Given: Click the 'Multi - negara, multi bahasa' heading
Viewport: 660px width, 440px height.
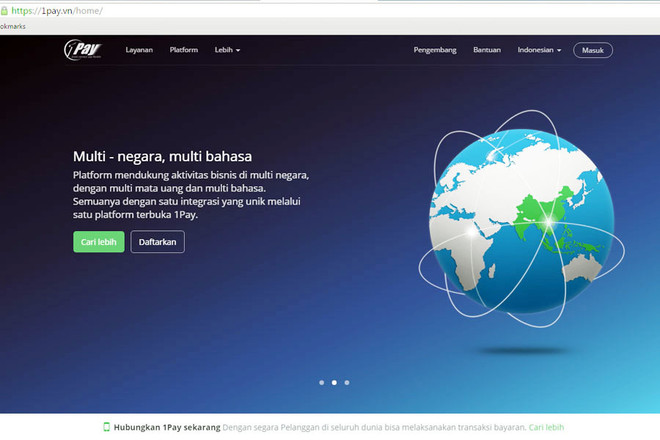Looking at the screenshot, I should click(162, 156).
